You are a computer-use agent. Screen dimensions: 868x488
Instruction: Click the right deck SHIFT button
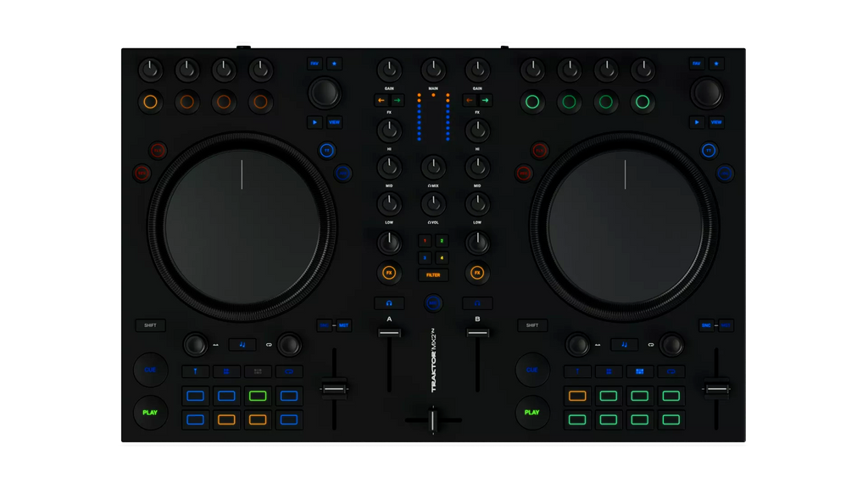click(532, 325)
